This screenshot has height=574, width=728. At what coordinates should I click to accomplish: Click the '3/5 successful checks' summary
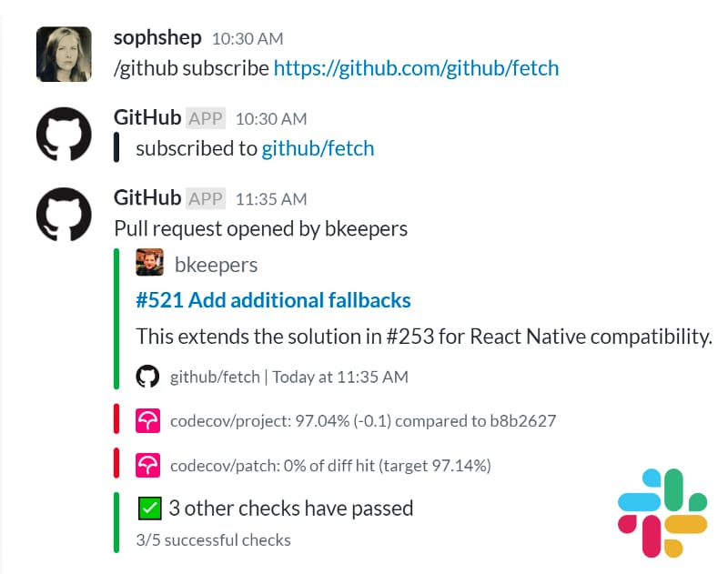point(213,539)
